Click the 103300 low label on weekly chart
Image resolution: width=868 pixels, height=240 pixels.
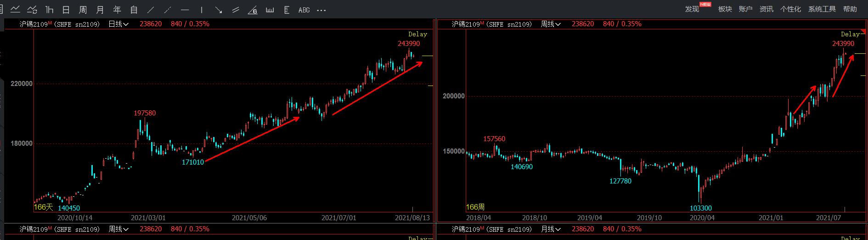[701, 208]
